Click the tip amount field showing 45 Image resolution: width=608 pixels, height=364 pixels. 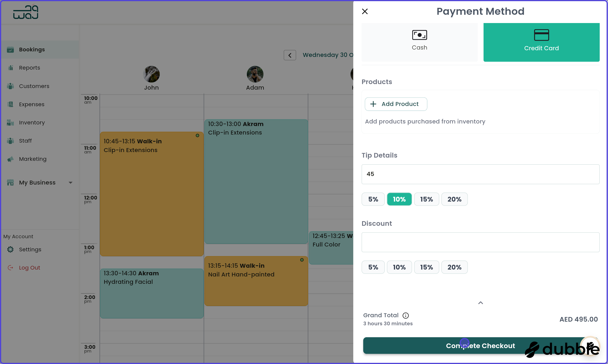point(480,174)
